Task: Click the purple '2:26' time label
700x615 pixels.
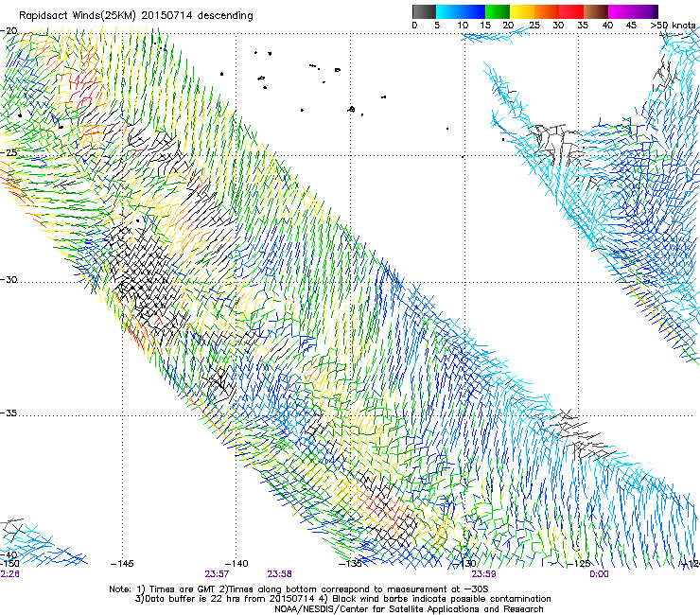Action: point(9,574)
